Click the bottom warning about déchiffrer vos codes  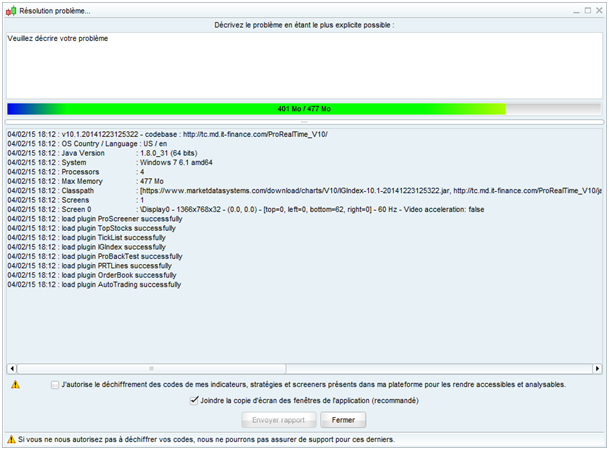click(x=206, y=440)
